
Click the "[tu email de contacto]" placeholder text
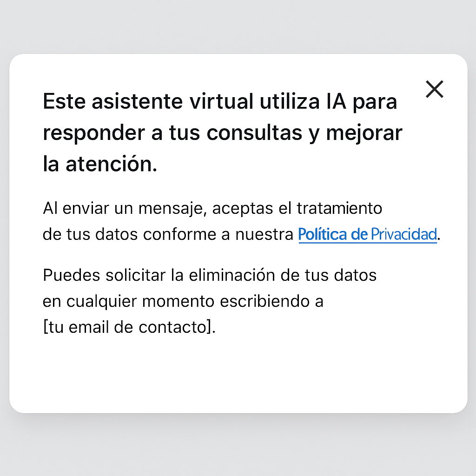click(x=128, y=327)
